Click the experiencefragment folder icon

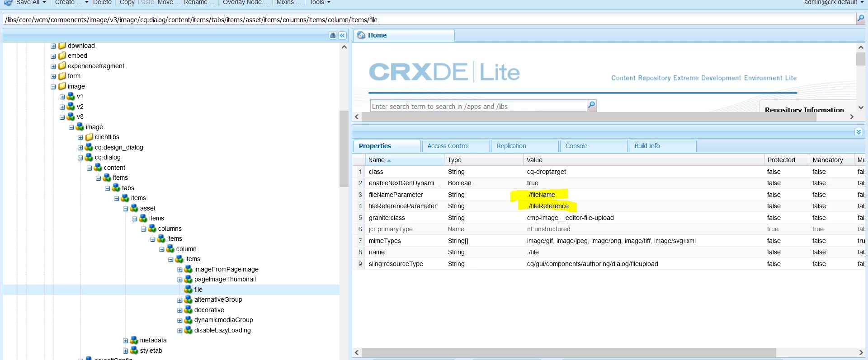click(x=62, y=66)
